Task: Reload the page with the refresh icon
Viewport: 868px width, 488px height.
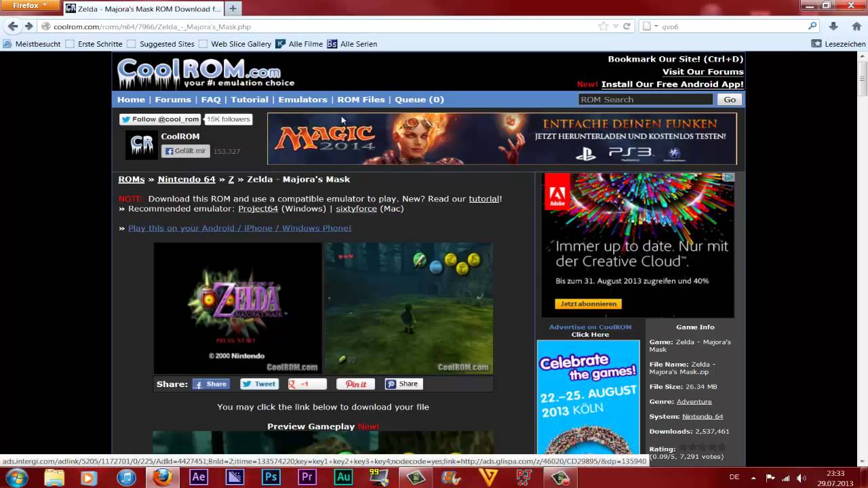Action: (x=627, y=26)
